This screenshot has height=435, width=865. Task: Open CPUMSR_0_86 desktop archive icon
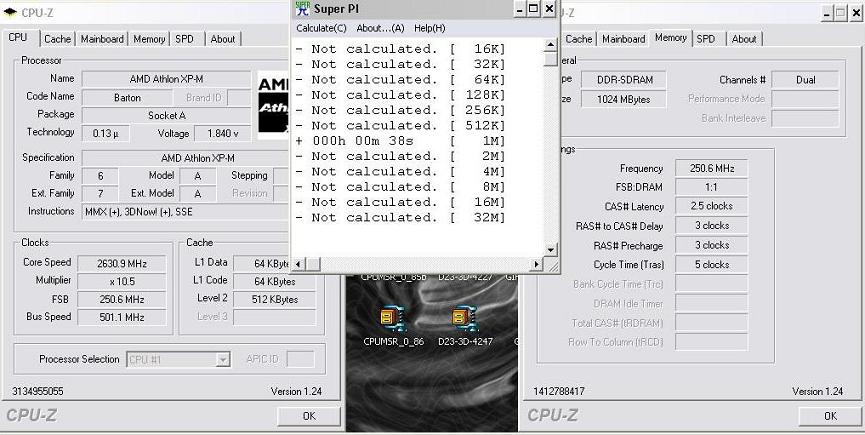point(393,320)
